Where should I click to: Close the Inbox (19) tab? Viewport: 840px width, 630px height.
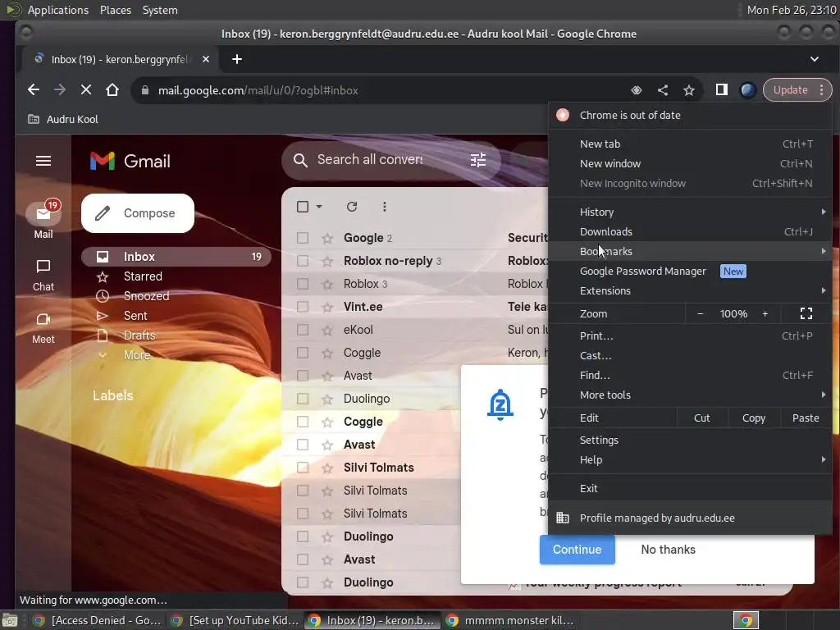pos(206,59)
